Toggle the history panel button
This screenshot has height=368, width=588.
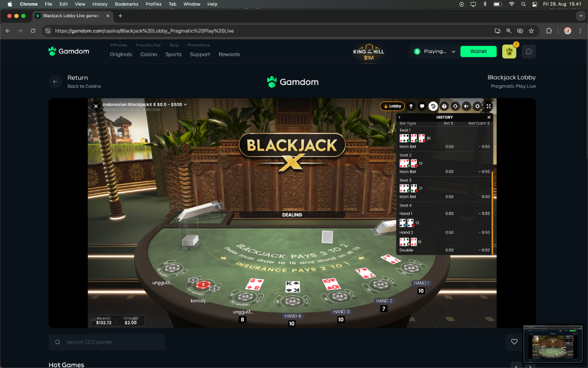[x=433, y=106]
